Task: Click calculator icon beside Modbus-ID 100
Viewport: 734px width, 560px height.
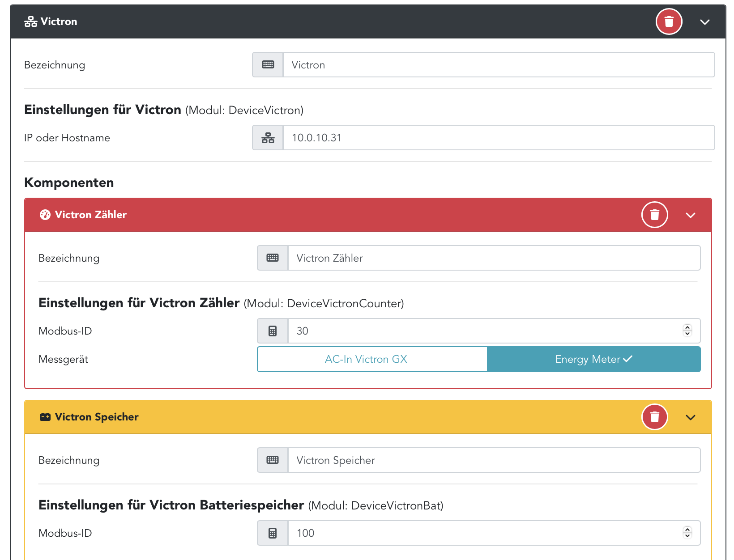Action: 273,533
